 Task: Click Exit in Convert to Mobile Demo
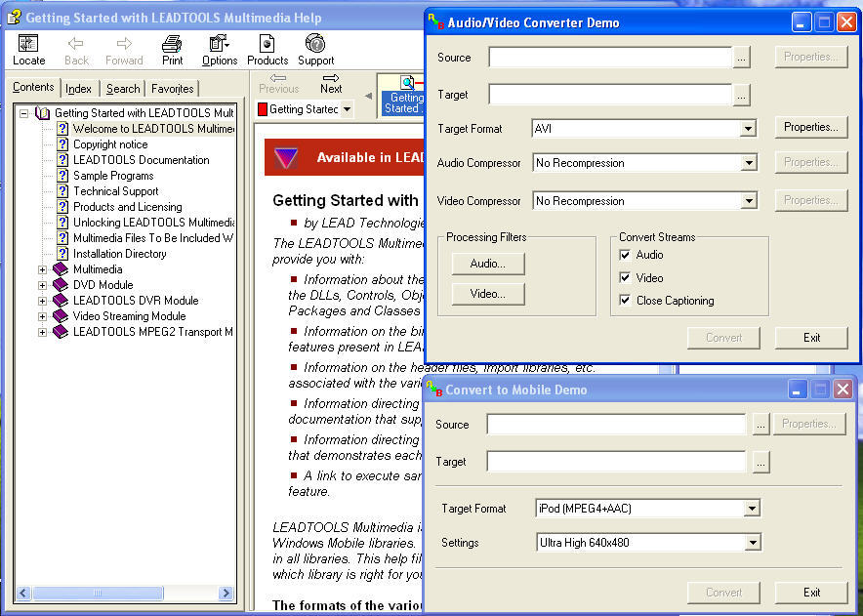(811, 593)
